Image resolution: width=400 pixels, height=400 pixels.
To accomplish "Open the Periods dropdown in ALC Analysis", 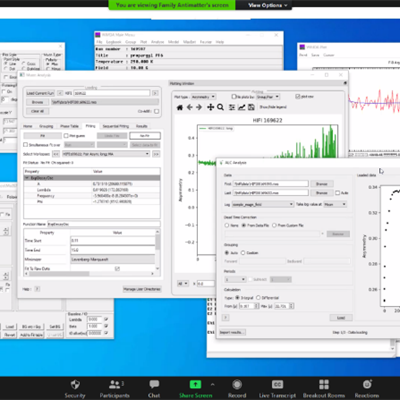I will click(x=235, y=279).
